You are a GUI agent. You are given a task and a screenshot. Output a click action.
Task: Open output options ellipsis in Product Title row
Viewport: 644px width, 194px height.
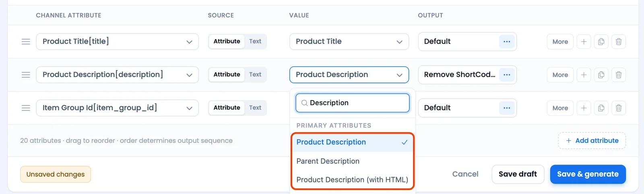(x=507, y=41)
